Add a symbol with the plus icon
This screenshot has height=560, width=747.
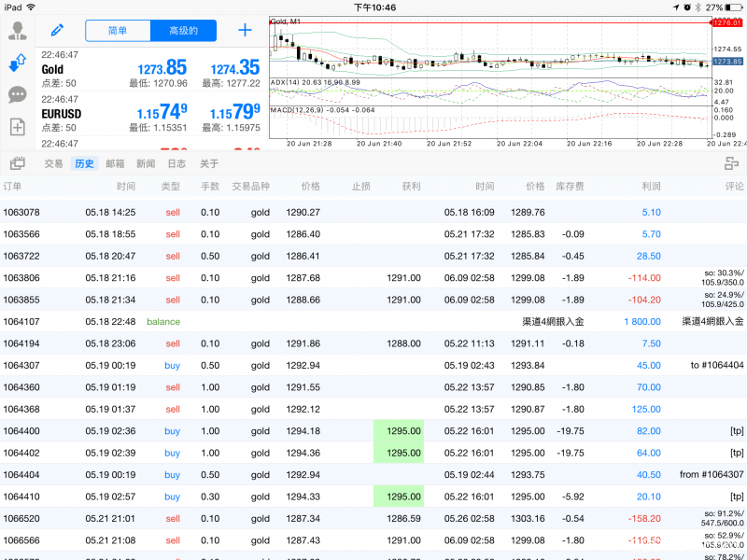tap(245, 31)
